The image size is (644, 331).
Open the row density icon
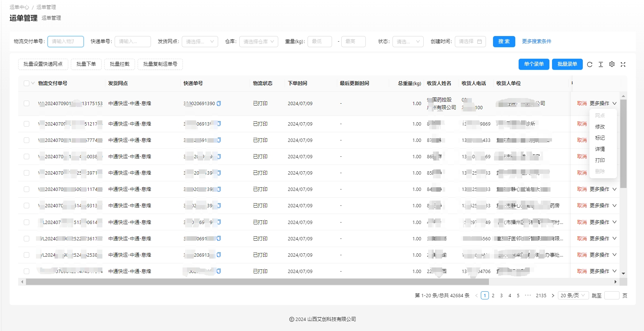(x=601, y=64)
